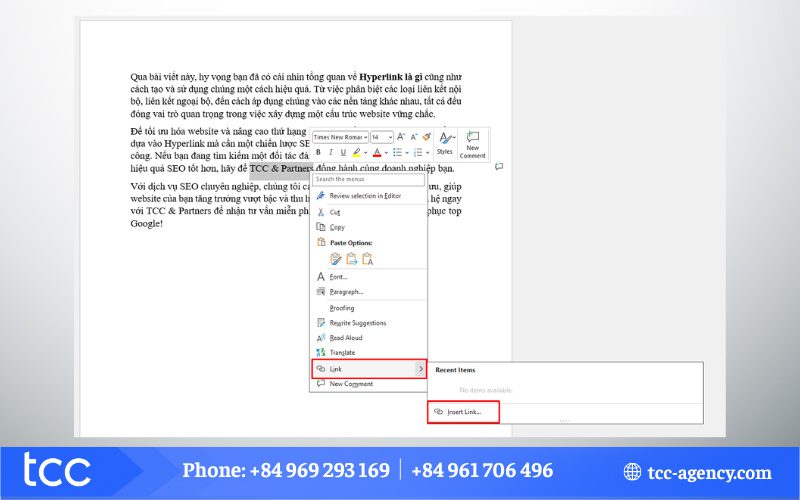Toggle bold in the mini toolbar
The width and height of the screenshot is (800, 500).
318,152
